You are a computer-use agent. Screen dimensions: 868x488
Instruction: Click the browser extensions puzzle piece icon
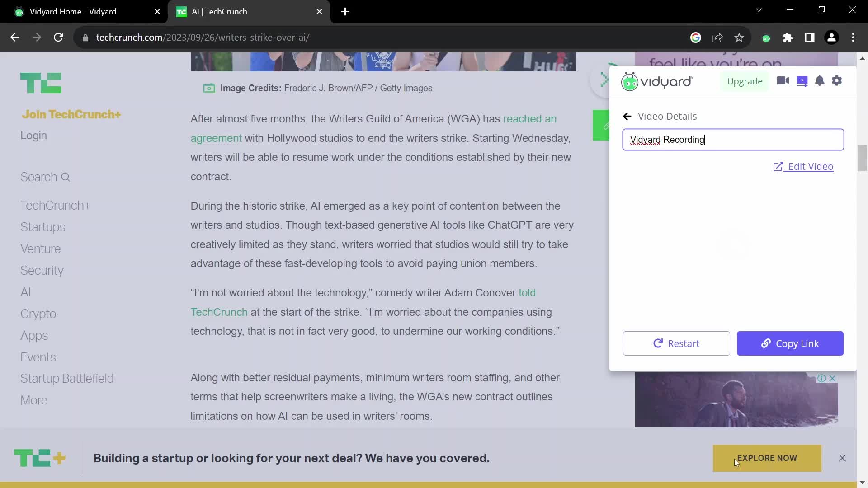pos(788,37)
